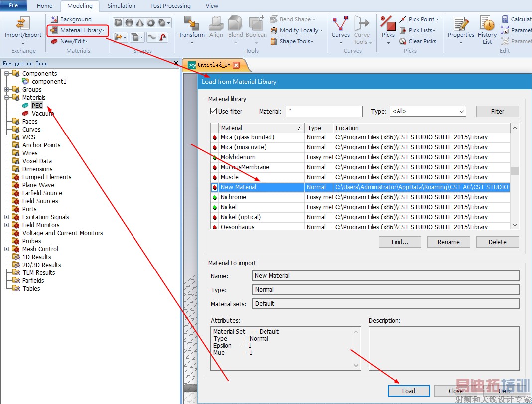Switch to the Home ribbon tab

pyautogui.click(x=44, y=6)
